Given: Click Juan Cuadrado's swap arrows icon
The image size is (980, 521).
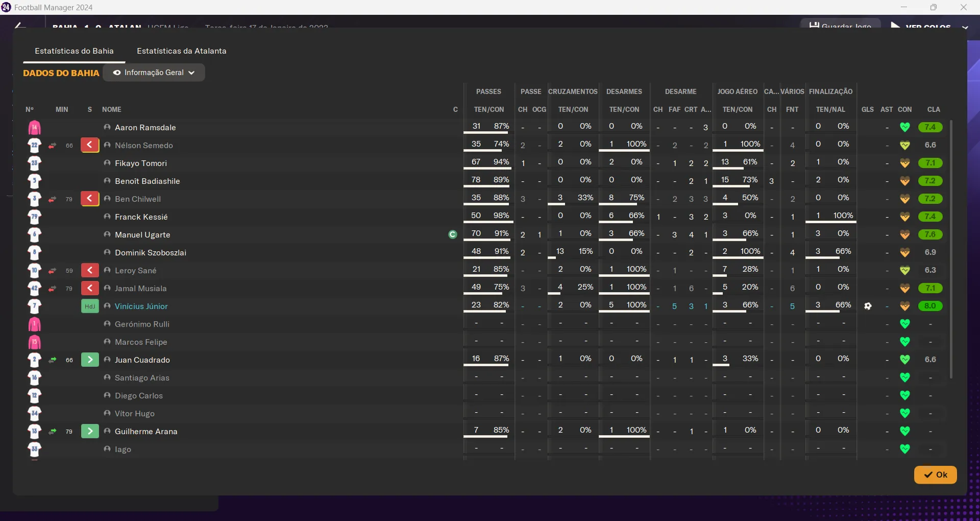Looking at the screenshot, I should click(52, 360).
